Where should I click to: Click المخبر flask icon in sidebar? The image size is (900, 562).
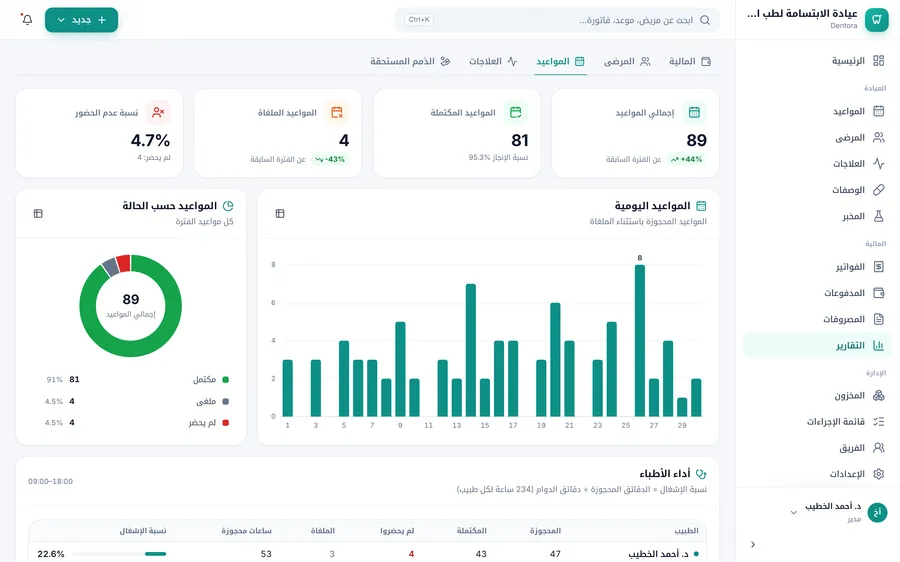(878, 216)
